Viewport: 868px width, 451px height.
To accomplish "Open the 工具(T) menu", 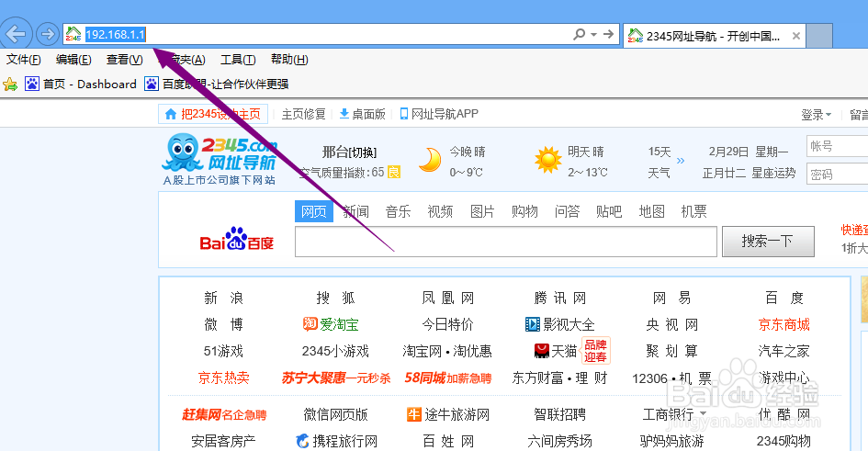I will coord(238,59).
